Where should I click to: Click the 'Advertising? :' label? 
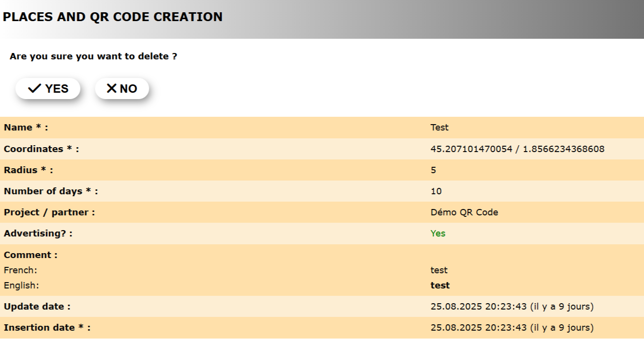click(38, 234)
